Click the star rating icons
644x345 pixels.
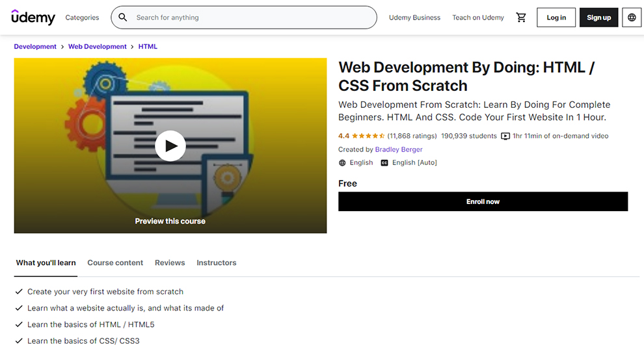(x=368, y=136)
